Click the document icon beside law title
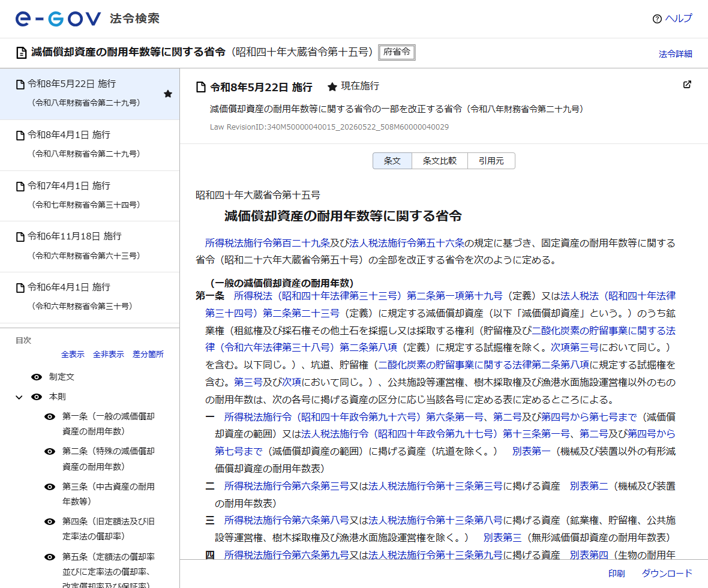 [x=21, y=53]
